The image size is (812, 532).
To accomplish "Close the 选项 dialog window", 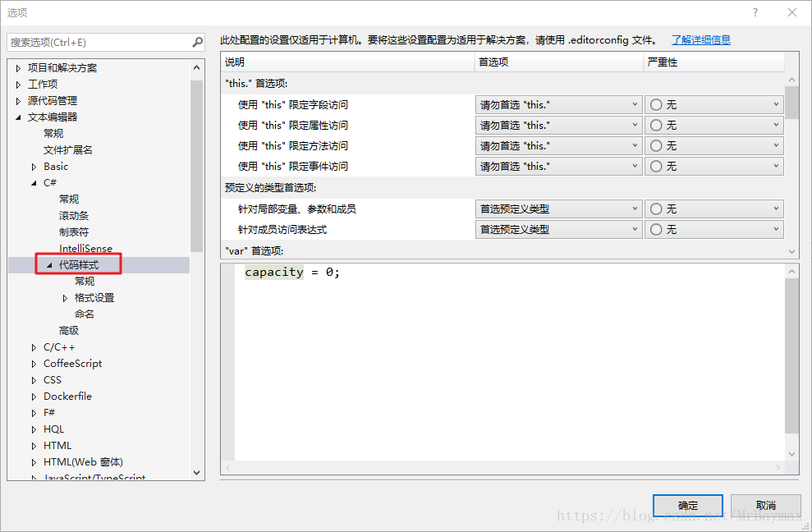I will [x=792, y=12].
